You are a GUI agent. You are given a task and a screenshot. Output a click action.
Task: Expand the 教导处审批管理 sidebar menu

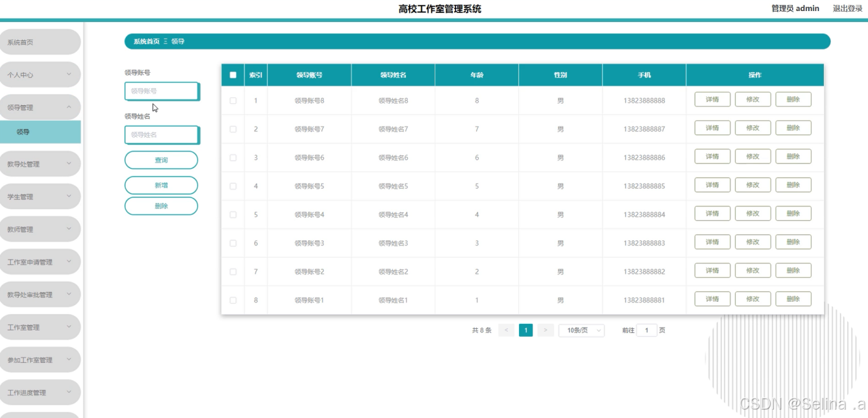(40, 295)
